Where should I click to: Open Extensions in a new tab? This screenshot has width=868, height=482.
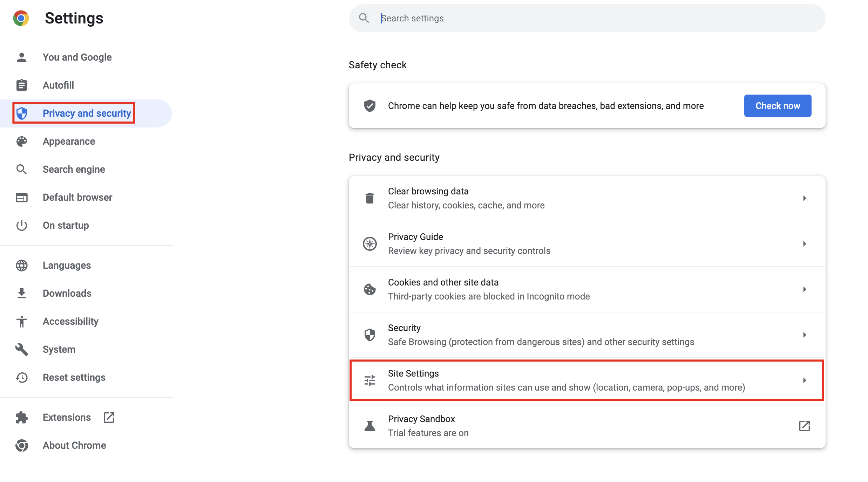pos(109,417)
